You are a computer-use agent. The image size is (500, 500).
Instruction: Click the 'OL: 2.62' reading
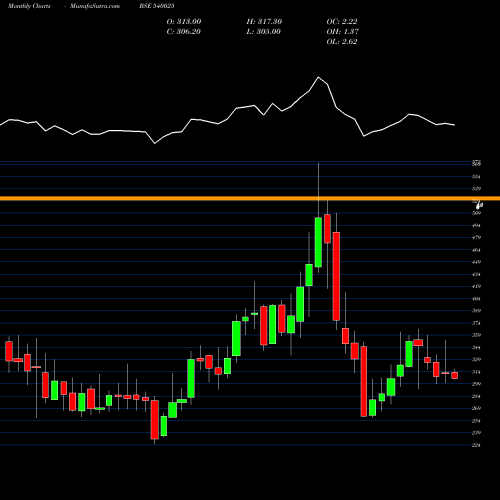(x=342, y=42)
